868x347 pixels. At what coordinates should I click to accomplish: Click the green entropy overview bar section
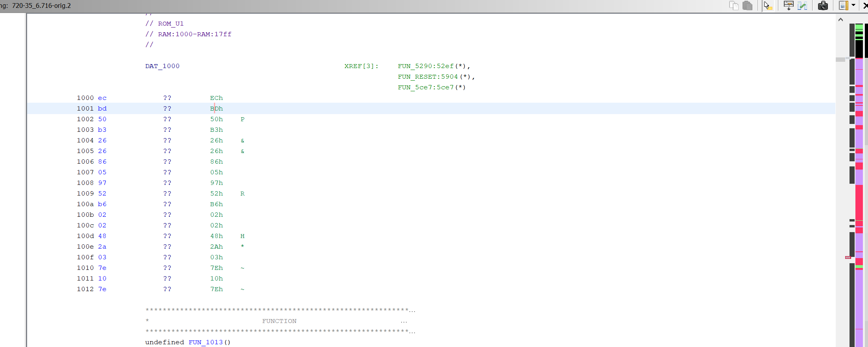(859, 28)
